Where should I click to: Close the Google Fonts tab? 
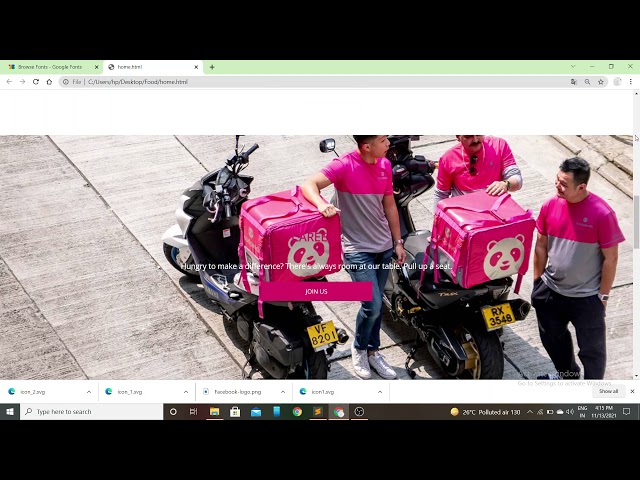click(96, 67)
